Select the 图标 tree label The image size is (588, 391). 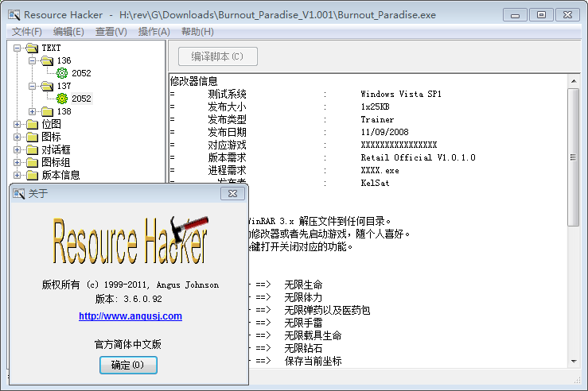(x=52, y=137)
